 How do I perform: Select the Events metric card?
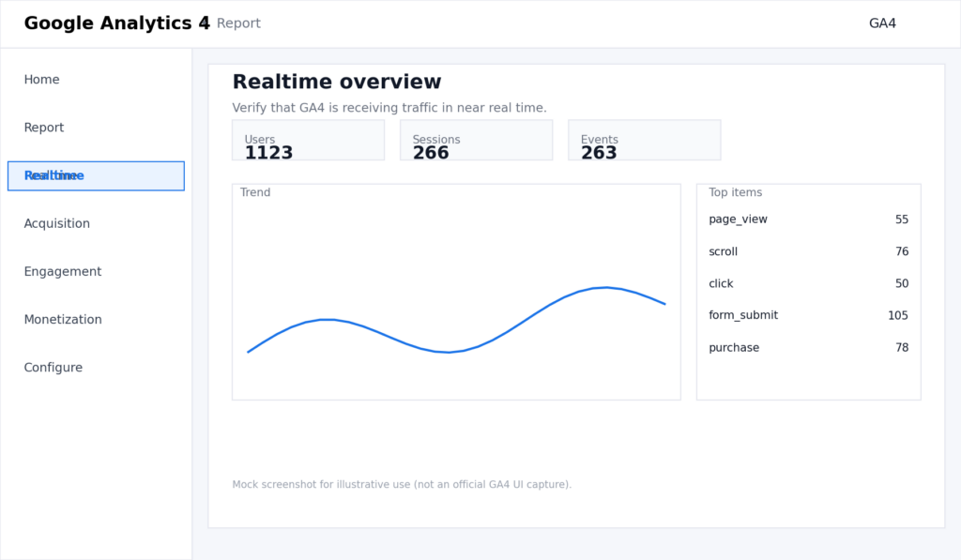click(x=644, y=141)
